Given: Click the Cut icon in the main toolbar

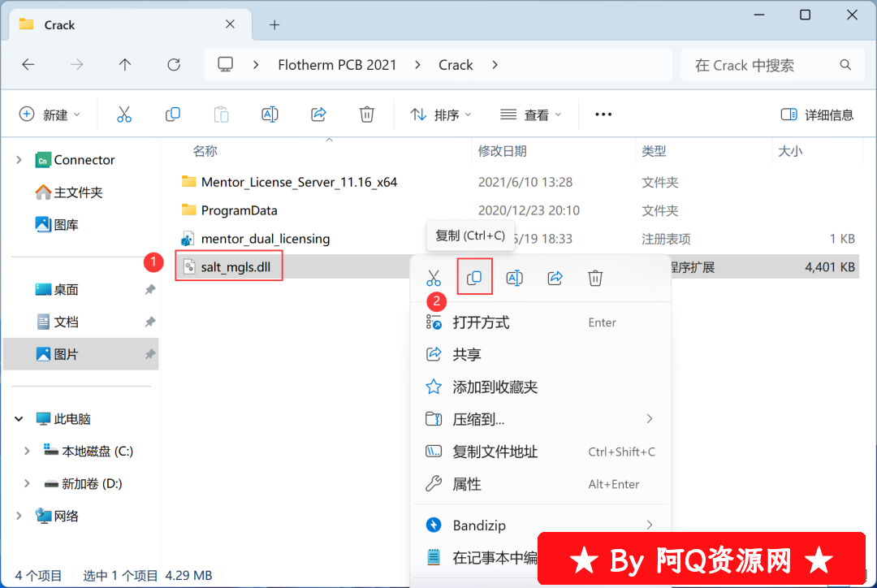Looking at the screenshot, I should [124, 115].
